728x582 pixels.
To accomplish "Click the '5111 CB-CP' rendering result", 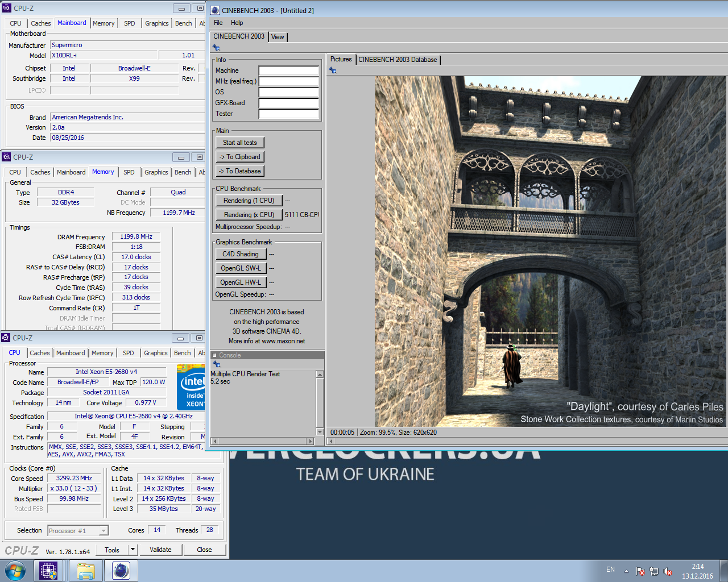I will [x=302, y=215].
